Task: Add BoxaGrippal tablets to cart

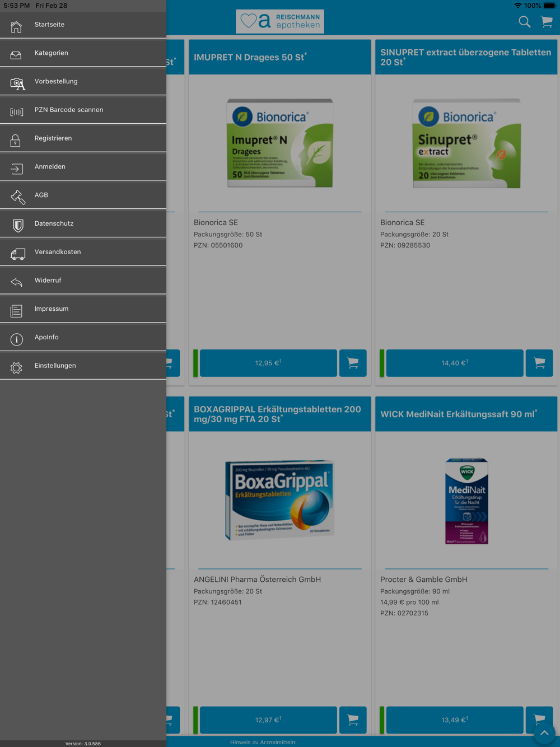Action: [x=353, y=720]
